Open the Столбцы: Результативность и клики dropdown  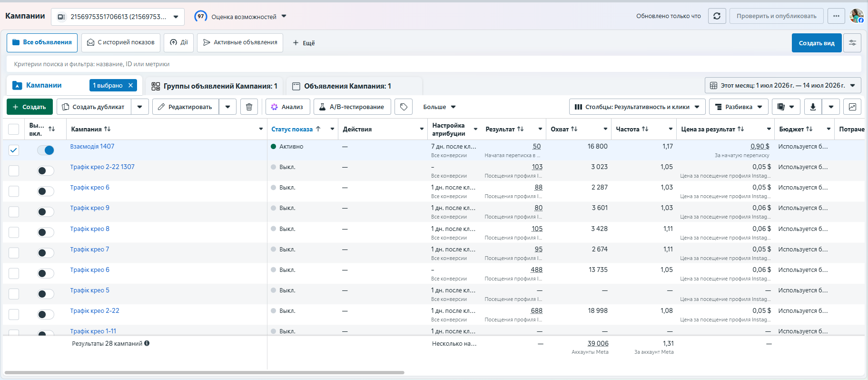point(637,107)
